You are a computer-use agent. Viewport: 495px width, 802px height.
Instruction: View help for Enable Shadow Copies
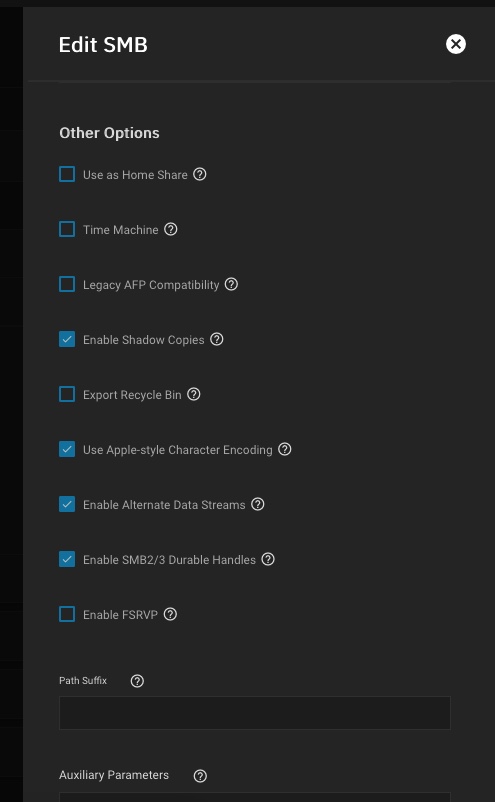(x=217, y=339)
